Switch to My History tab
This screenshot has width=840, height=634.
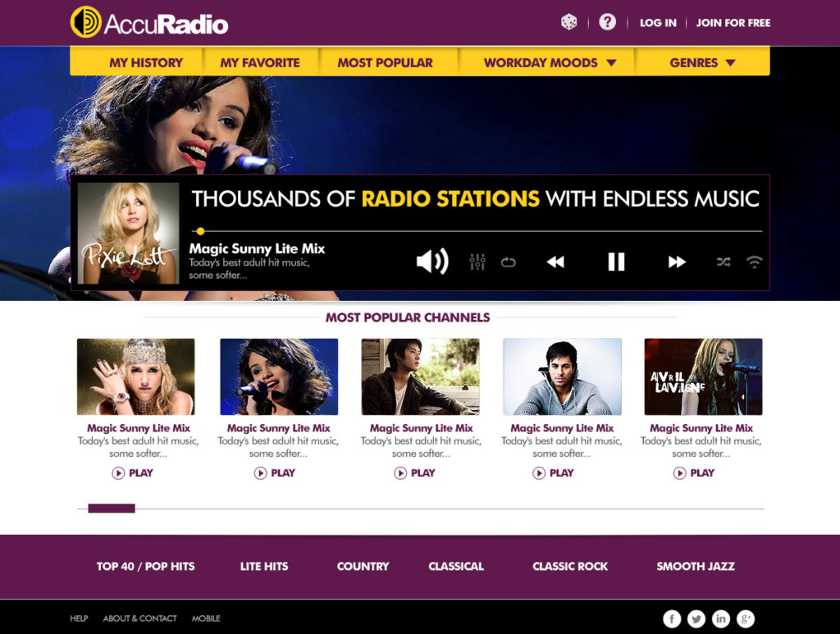point(146,62)
